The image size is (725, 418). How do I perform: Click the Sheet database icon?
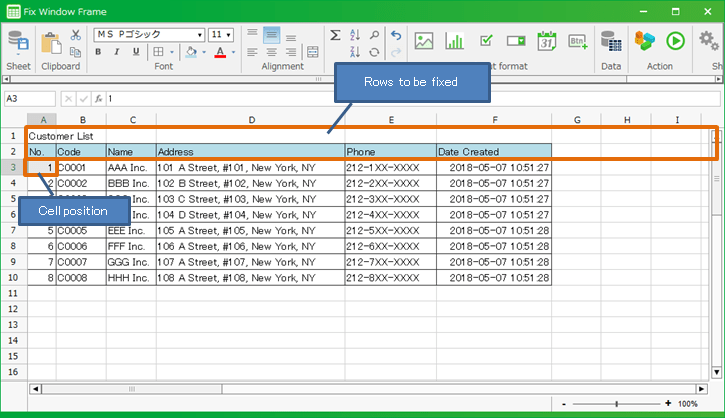coord(17,42)
